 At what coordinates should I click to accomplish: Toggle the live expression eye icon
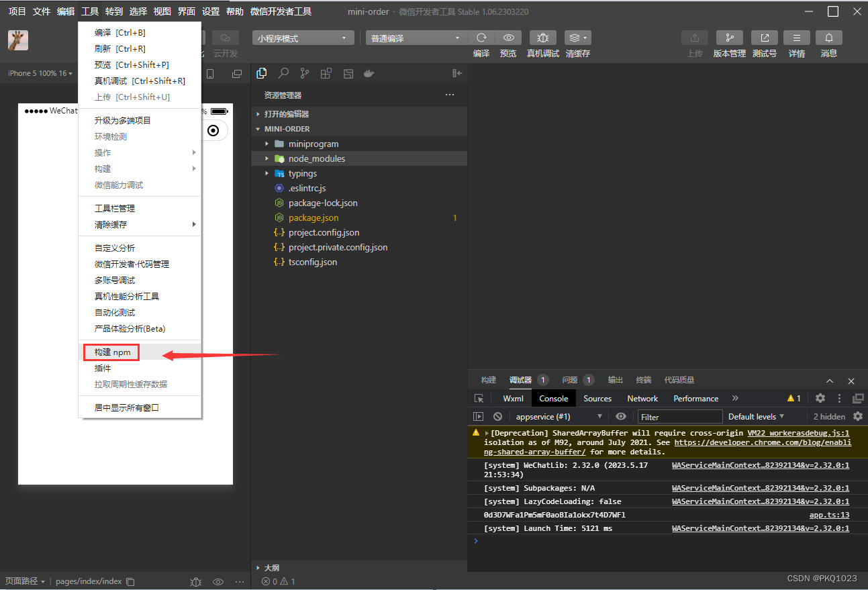(621, 416)
